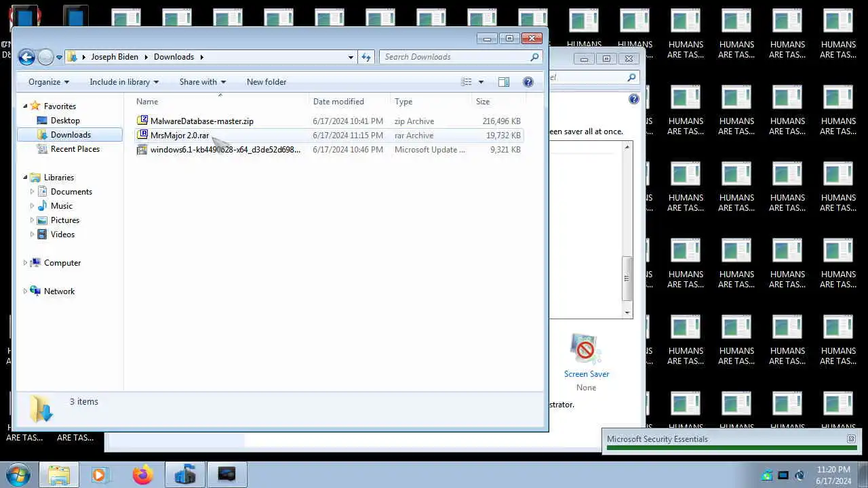Click the Pictures library icon

pyautogui.click(x=43, y=220)
